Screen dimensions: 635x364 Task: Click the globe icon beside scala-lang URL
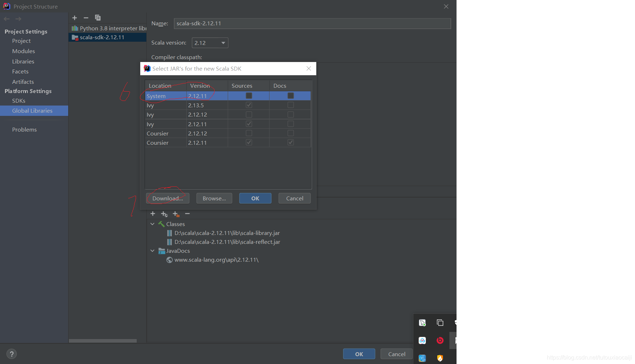pos(170,260)
